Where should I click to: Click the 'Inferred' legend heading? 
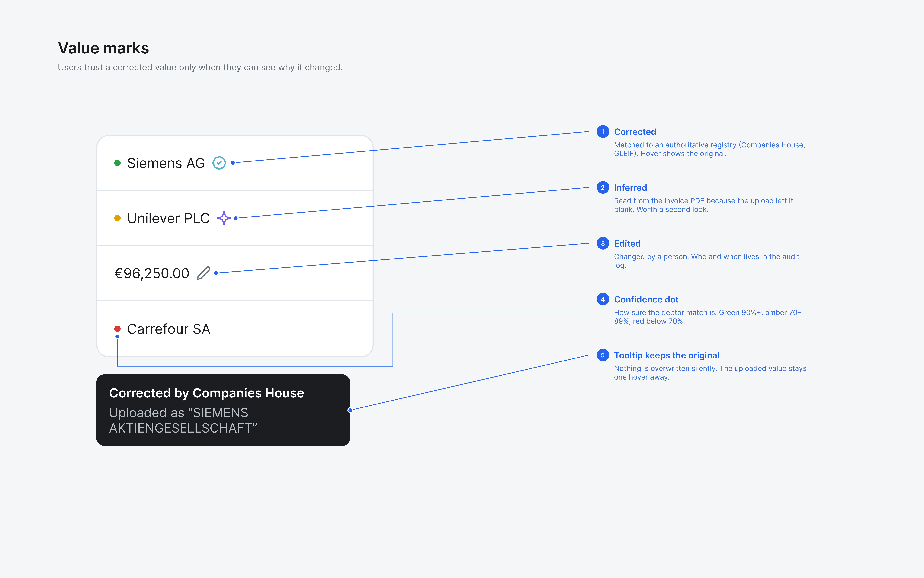click(630, 188)
